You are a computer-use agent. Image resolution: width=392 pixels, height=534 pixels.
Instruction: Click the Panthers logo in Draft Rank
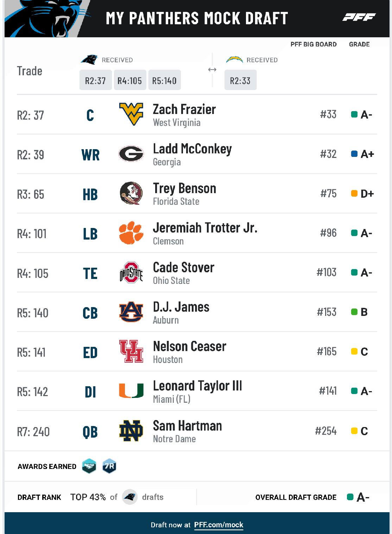click(130, 497)
